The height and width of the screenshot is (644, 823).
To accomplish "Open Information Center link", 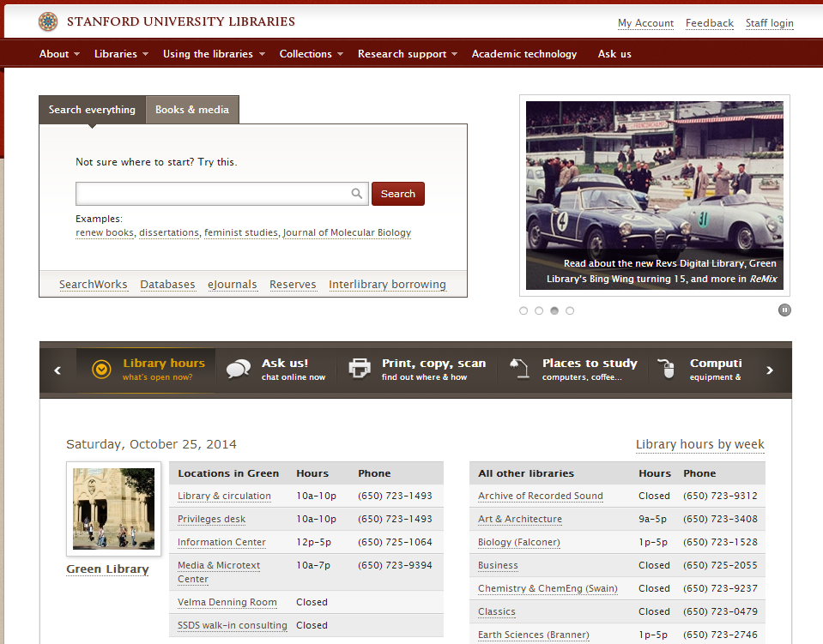I will tap(221, 542).
